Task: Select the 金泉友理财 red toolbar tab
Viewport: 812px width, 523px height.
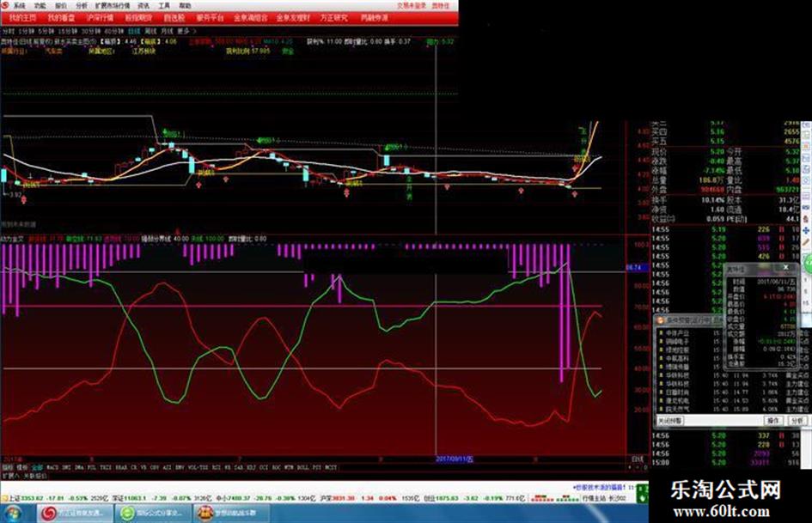Action: coord(293,18)
